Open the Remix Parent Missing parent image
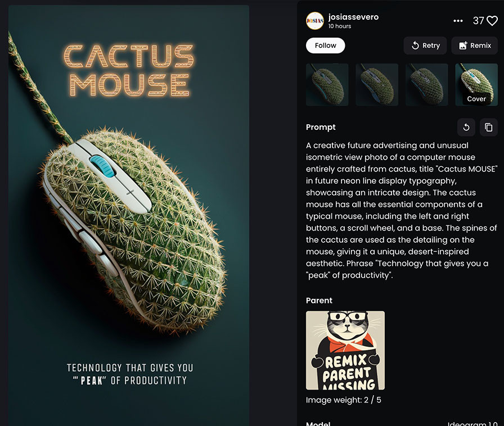The image size is (504, 426). 345,351
